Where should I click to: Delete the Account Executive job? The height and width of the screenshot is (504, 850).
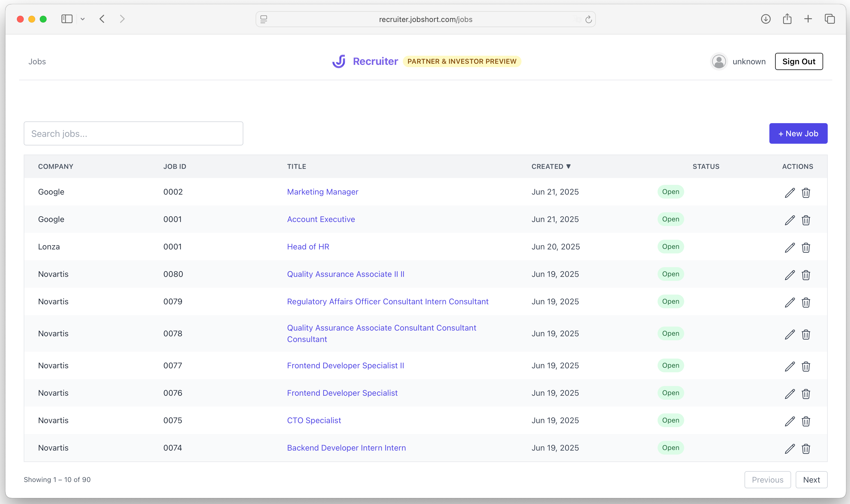pos(806,220)
